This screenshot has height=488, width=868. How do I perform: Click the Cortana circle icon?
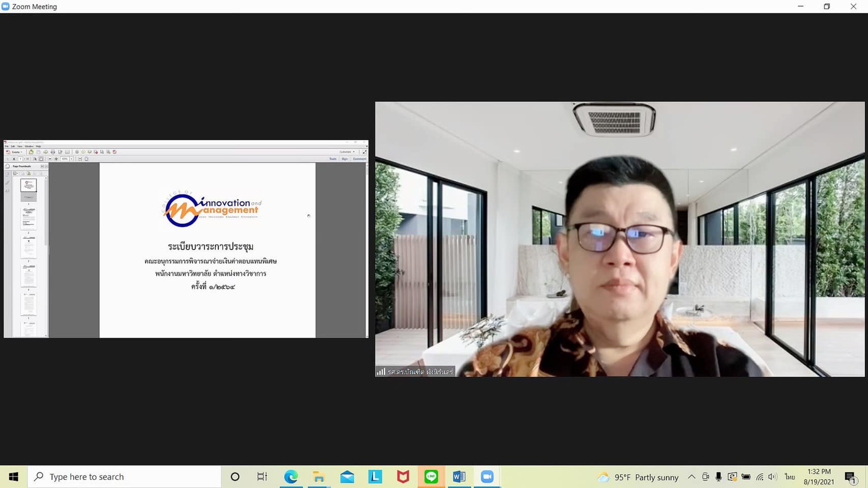tap(235, 477)
